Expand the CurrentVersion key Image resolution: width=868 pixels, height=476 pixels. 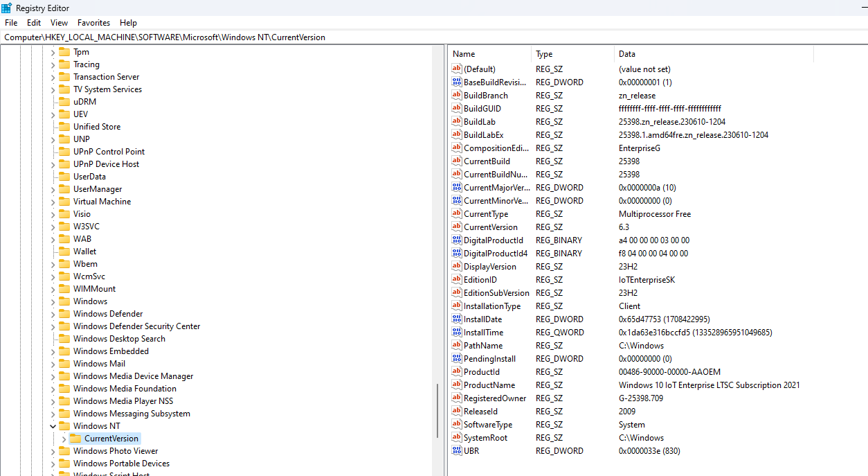(64, 439)
